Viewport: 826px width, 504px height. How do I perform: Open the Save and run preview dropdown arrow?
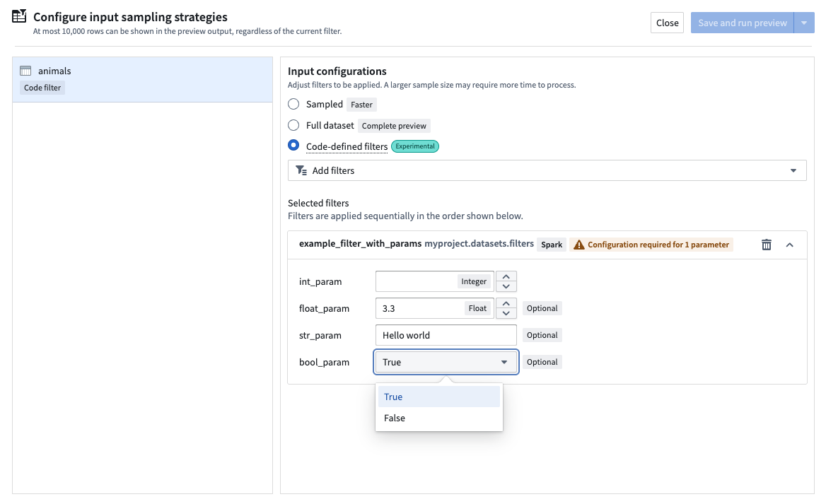coord(804,22)
